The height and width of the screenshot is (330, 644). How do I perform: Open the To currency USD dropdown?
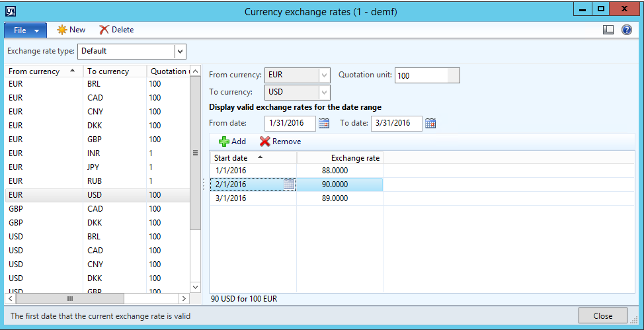coord(324,93)
